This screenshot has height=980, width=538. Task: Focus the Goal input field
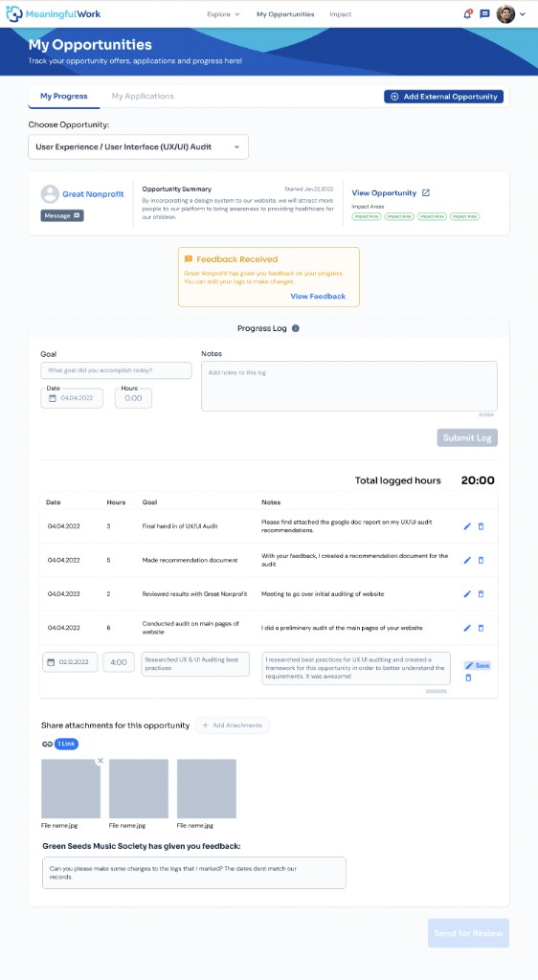116,370
